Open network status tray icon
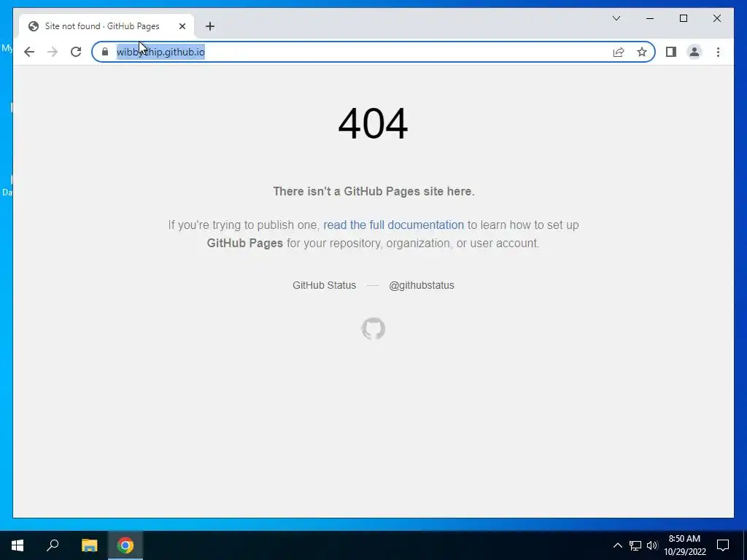The height and width of the screenshot is (560, 747). coord(635,545)
